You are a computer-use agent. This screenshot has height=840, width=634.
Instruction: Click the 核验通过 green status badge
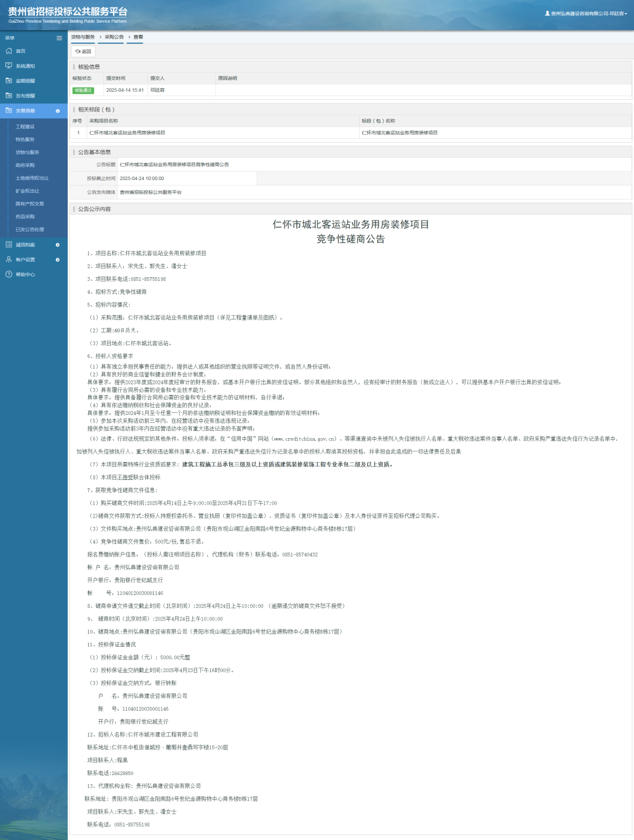pyautogui.click(x=83, y=90)
